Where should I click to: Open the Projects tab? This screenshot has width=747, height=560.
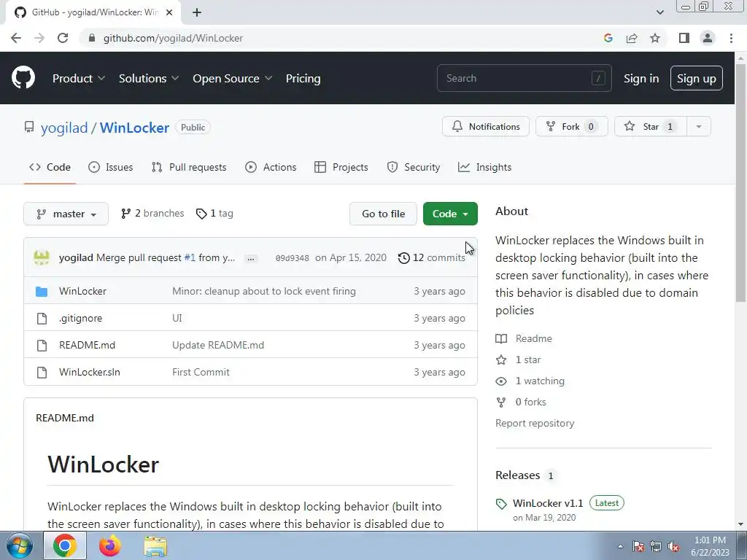[341, 167]
